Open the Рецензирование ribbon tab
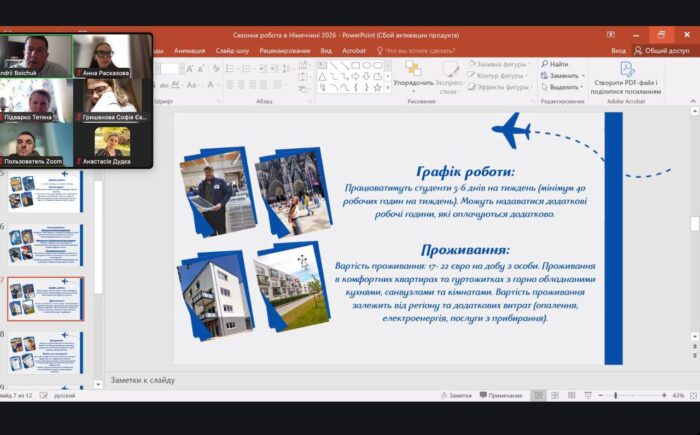This screenshot has width=700, height=435. [x=284, y=50]
